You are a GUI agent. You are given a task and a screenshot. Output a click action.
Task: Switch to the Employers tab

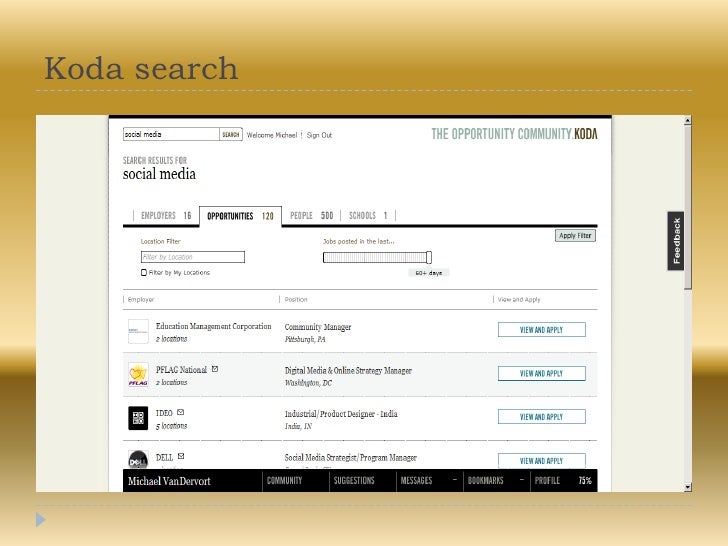coord(166,215)
